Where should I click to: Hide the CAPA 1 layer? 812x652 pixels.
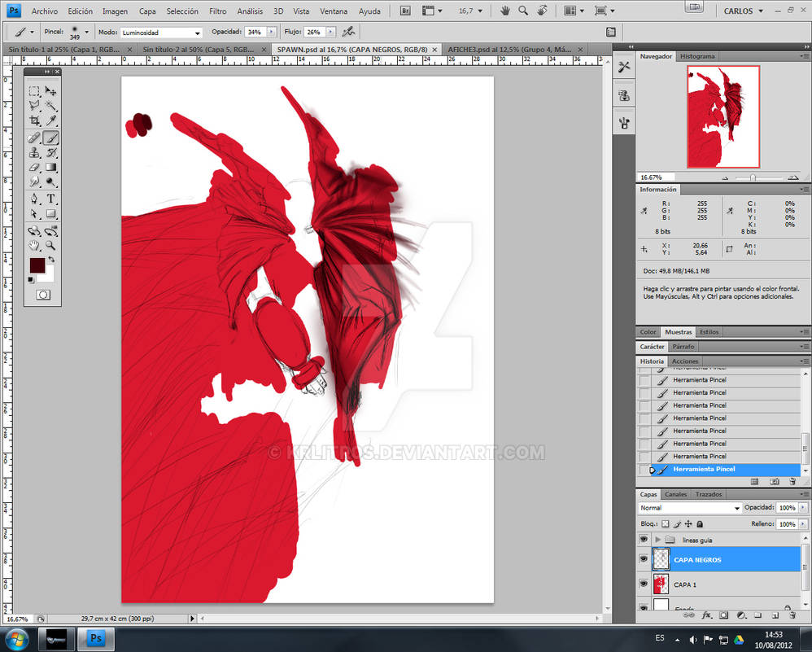point(644,583)
